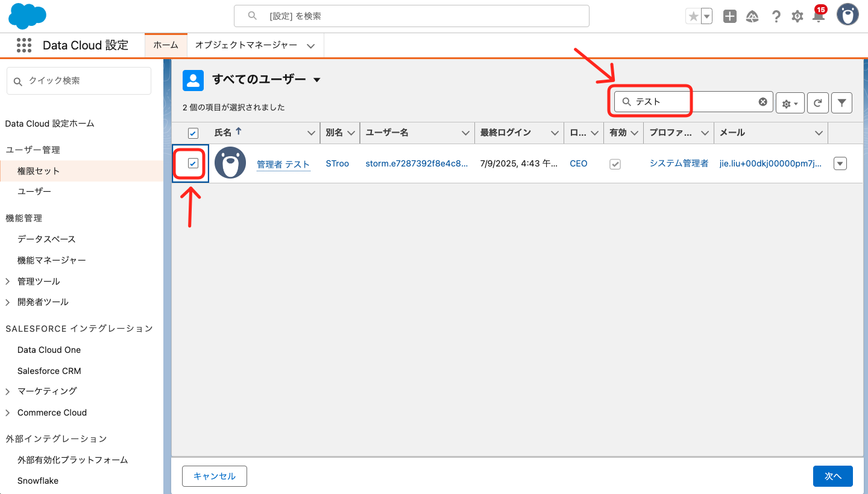This screenshot has height=494, width=868.
Task: Focus the [設定] を検索 global search
Action: (412, 16)
